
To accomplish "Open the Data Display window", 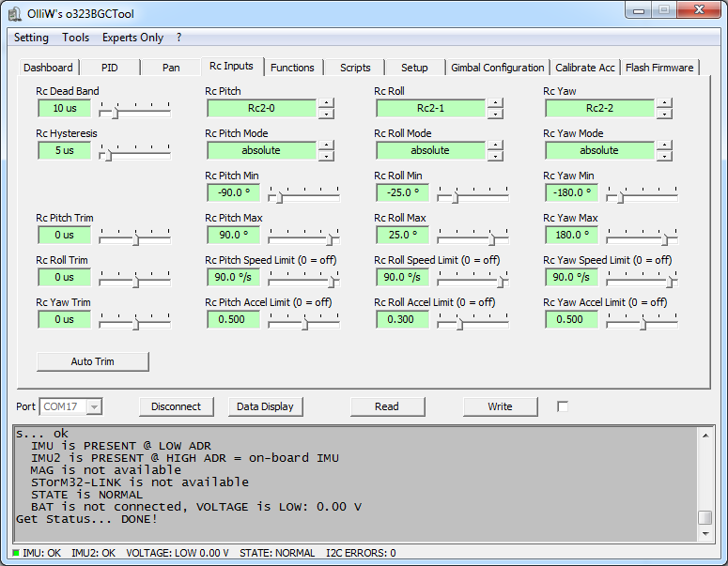I will coord(265,406).
